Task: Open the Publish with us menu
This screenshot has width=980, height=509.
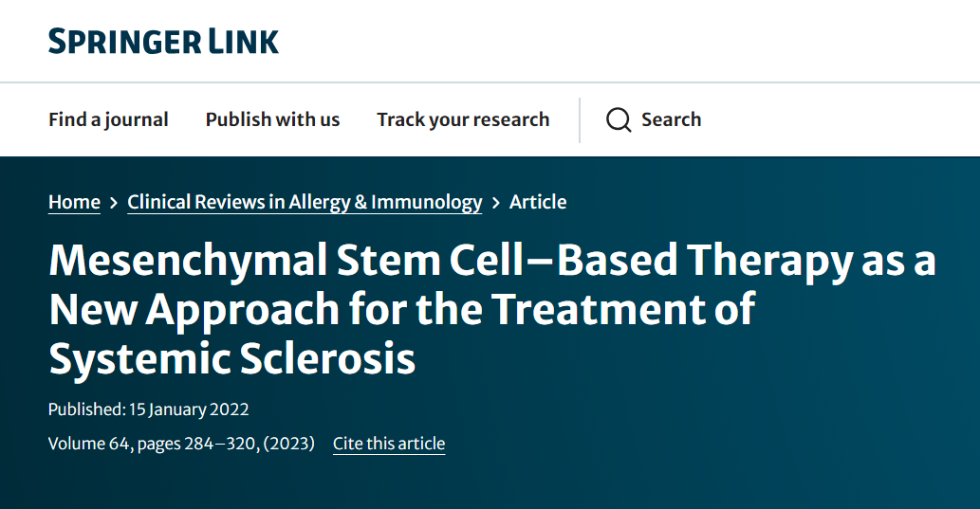Action: pyautogui.click(x=272, y=119)
